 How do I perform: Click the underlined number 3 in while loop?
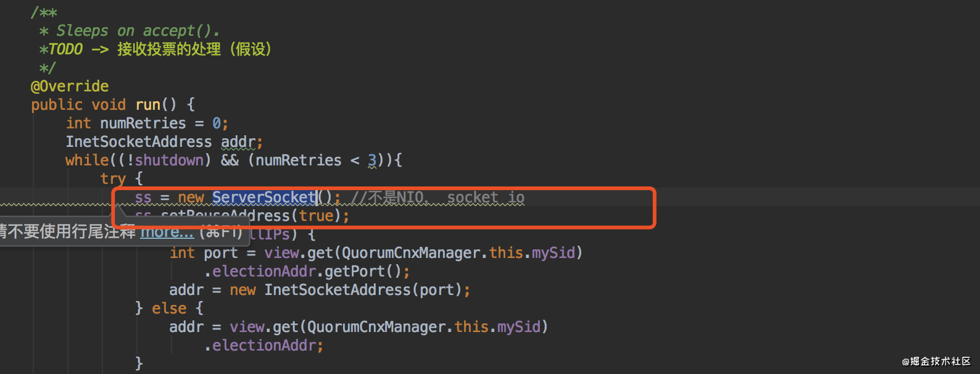coord(372,160)
